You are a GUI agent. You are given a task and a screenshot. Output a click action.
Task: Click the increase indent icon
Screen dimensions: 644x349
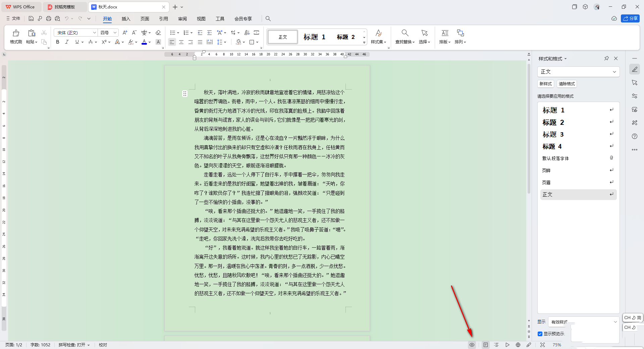[x=210, y=33]
